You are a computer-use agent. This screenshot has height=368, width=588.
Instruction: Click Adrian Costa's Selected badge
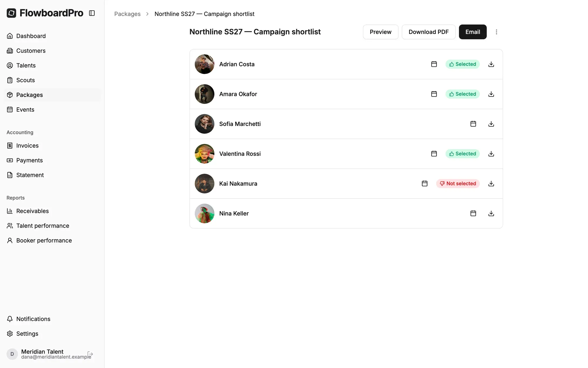(462, 64)
